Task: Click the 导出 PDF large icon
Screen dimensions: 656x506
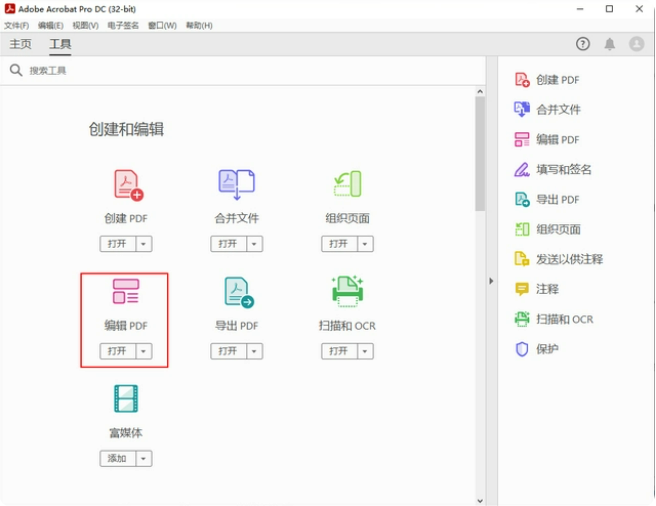Action: click(x=237, y=292)
